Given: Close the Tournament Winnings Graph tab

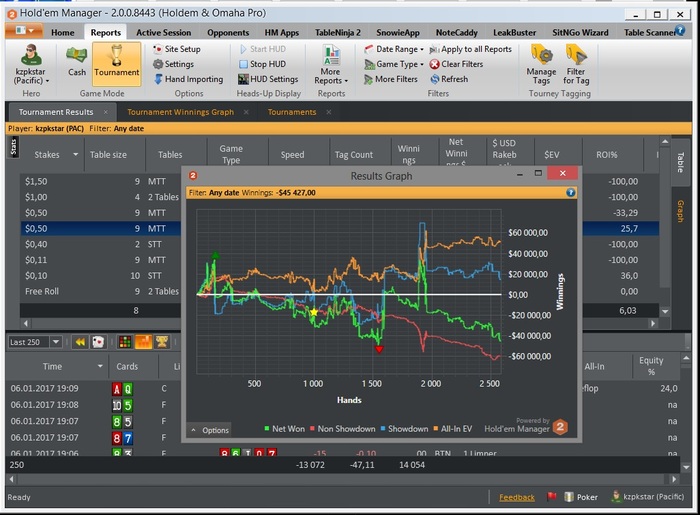Looking at the screenshot, I should tap(246, 112).
